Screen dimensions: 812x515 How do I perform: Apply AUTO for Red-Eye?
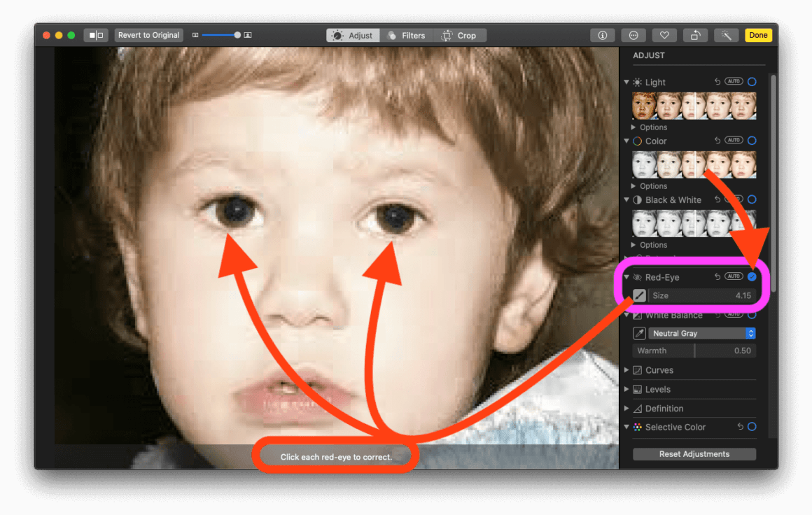click(x=734, y=276)
